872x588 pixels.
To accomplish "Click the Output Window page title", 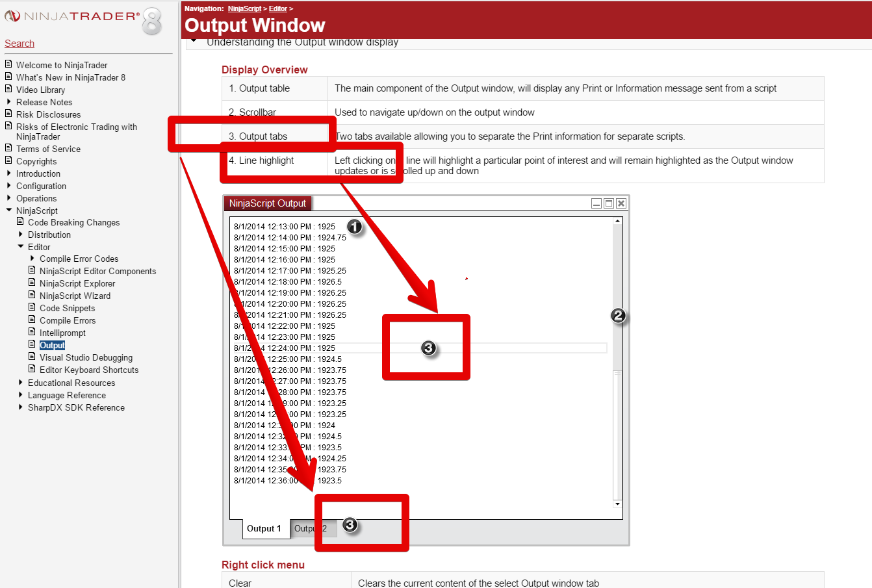I will pos(255,25).
